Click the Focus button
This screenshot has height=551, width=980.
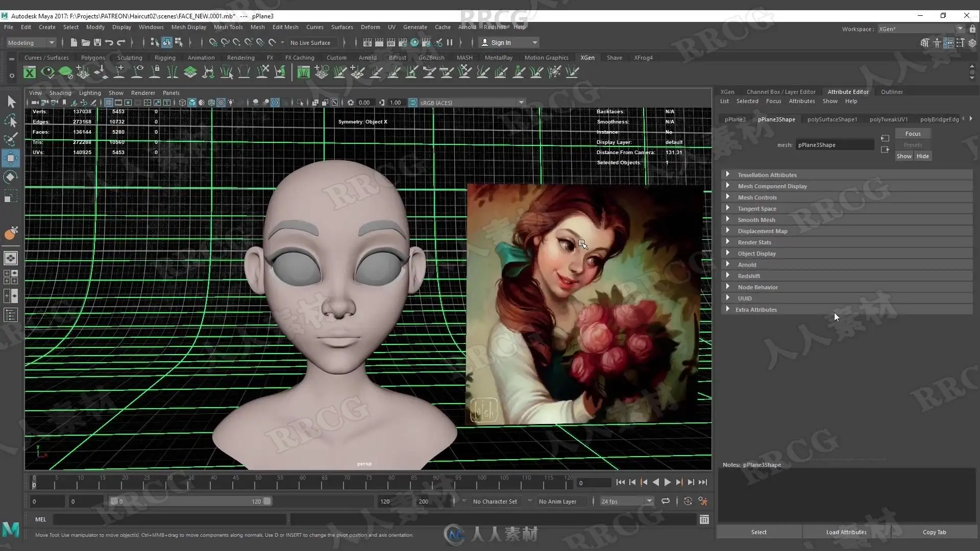pyautogui.click(x=913, y=134)
